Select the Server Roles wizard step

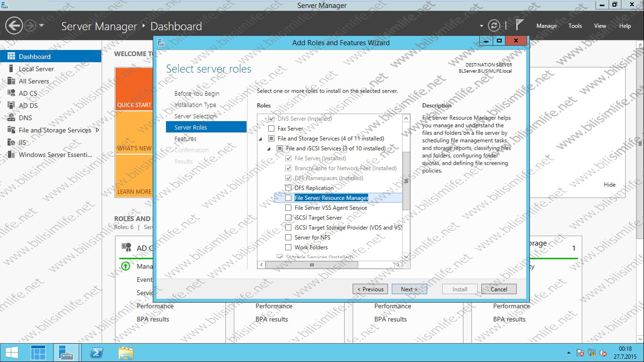click(206, 127)
